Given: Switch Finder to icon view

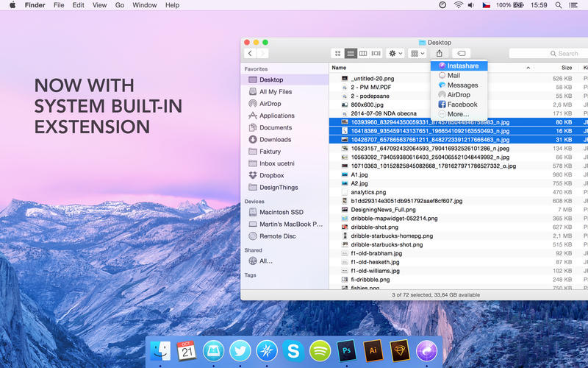Looking at the screenshot, I should [338, 54].
